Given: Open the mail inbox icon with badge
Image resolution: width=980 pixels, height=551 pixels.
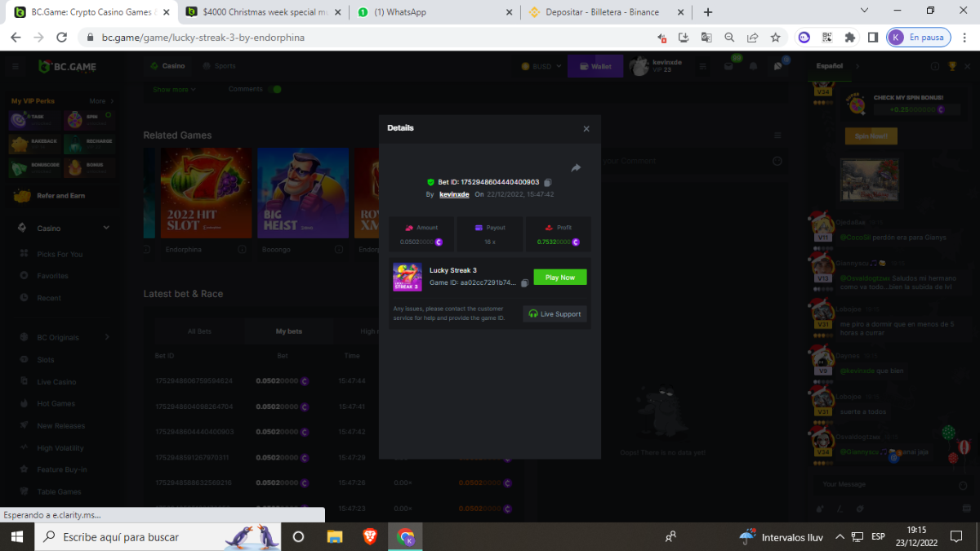Looking at the screenshot, I should (x=728, y=66).
